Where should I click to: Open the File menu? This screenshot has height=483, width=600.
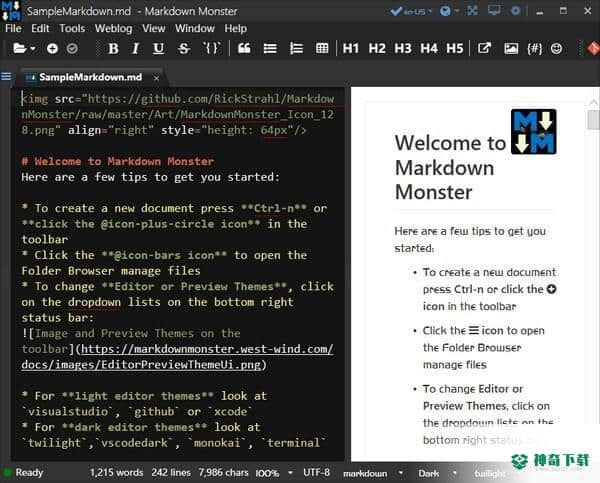pyautogui.click(x=13, y=29)
